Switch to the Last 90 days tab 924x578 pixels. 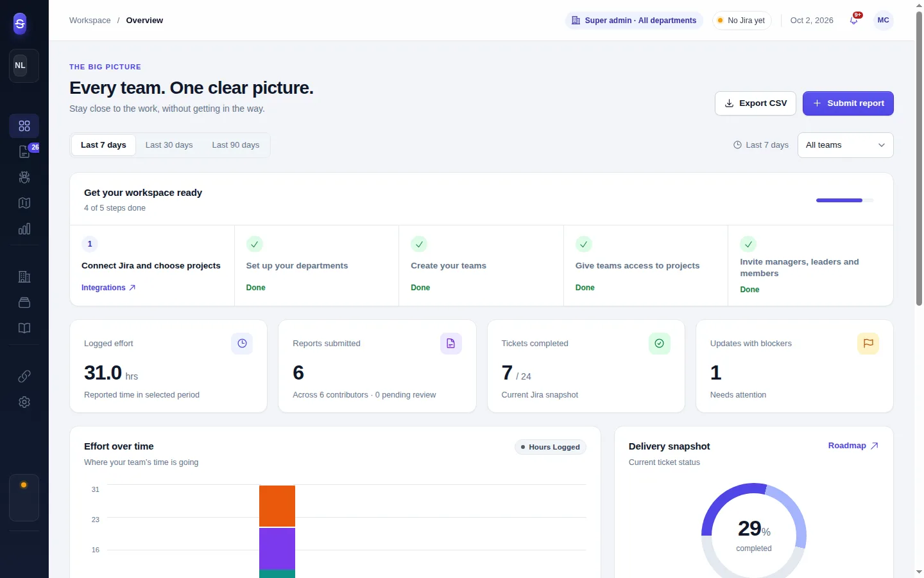tap(235, 145)
